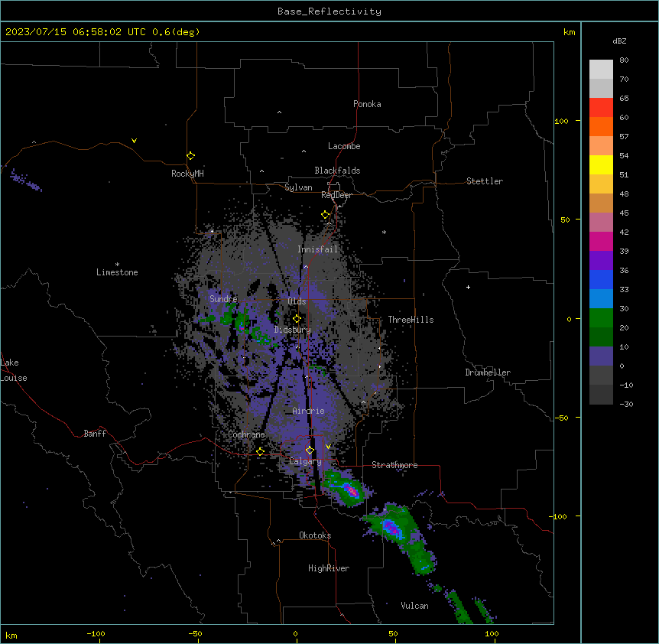Click the Lake Louise label

coord(14,370)
